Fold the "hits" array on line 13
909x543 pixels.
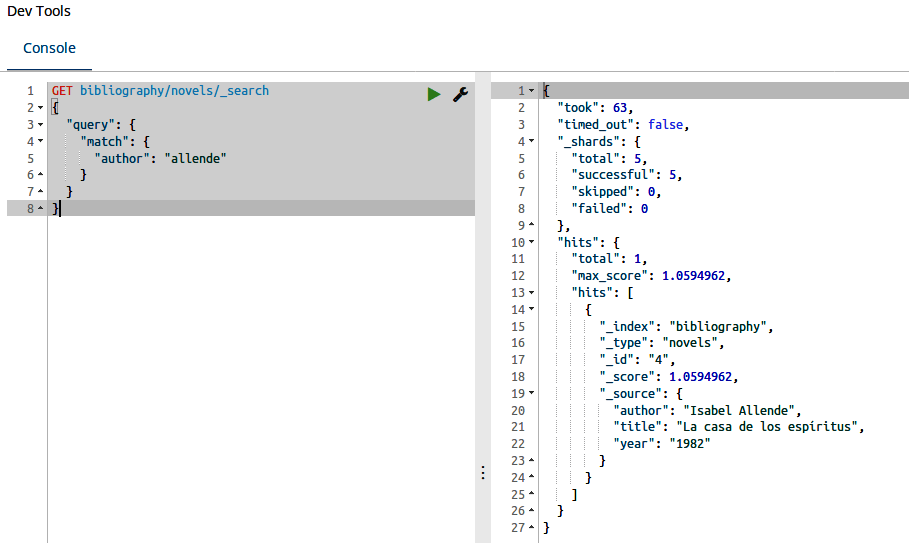pyautogui.click(x=531, y=293)
